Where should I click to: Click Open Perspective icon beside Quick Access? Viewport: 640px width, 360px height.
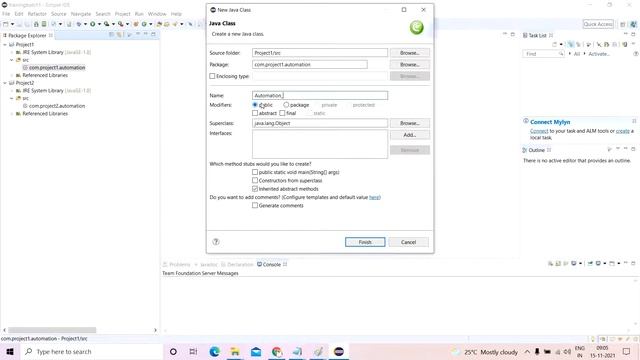click(622, 24)
